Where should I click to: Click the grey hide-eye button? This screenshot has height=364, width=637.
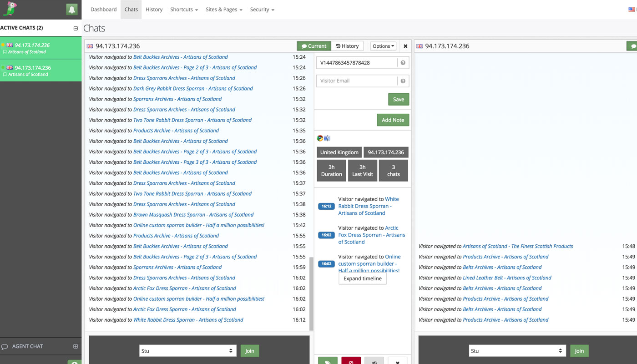tap(374, 361)
